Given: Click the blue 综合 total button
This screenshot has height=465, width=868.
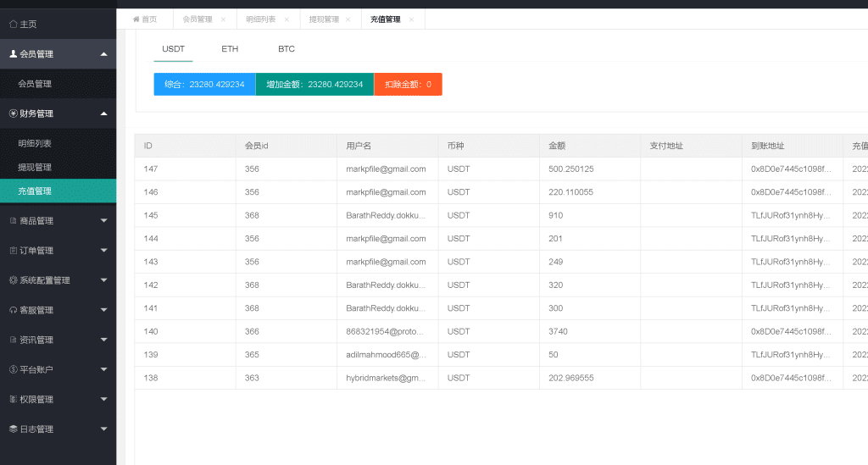Looking at the screenshot, I should point(204,85).
